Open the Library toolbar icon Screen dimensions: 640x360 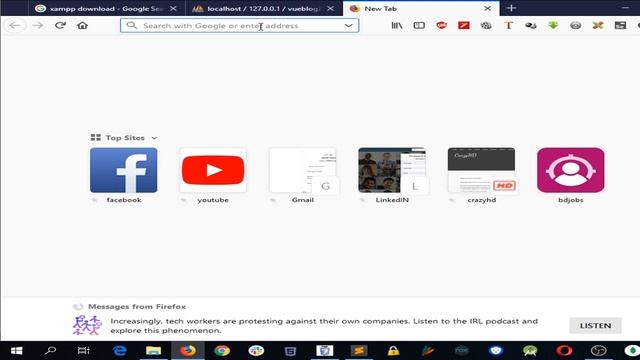(397, 25)
